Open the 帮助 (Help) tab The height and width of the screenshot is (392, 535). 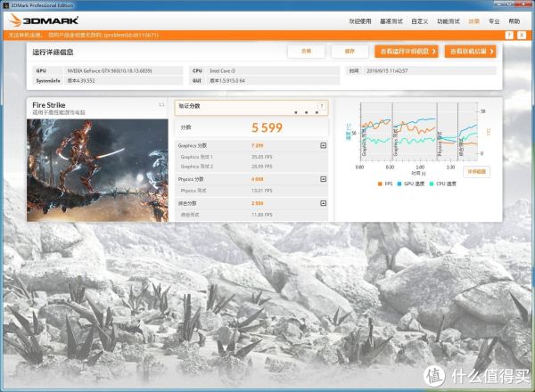[x=514, y=21]
